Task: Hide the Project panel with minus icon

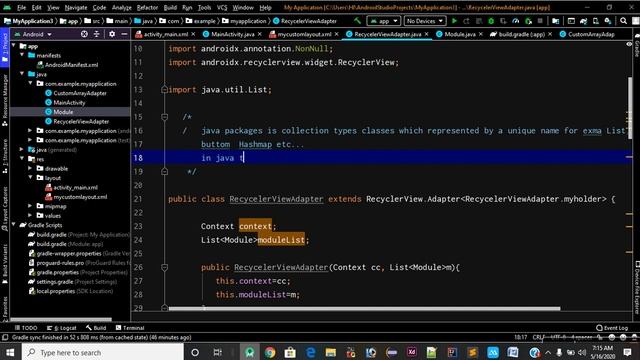Action: (x=124, y=34)
